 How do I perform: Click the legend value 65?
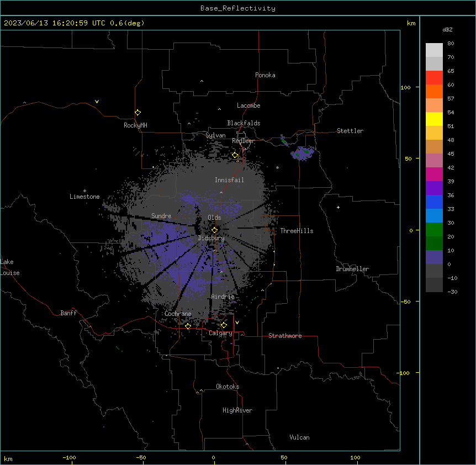pyautogui.click(x=451, y=71)
